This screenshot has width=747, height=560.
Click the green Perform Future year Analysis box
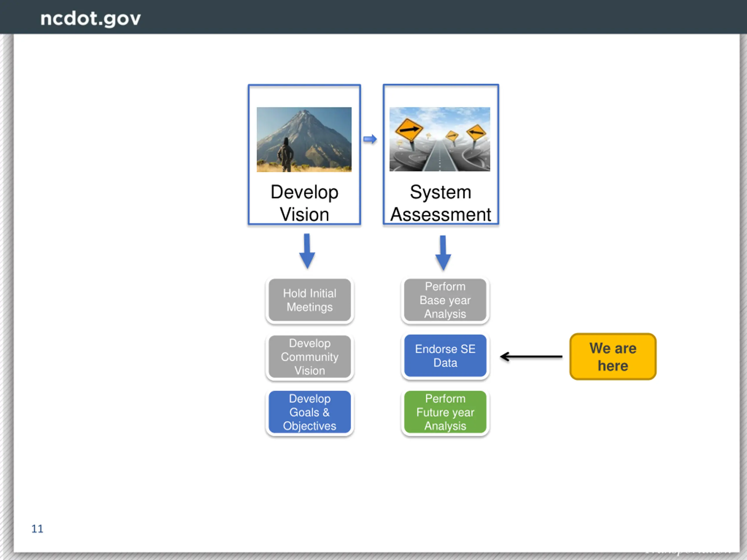445,412
